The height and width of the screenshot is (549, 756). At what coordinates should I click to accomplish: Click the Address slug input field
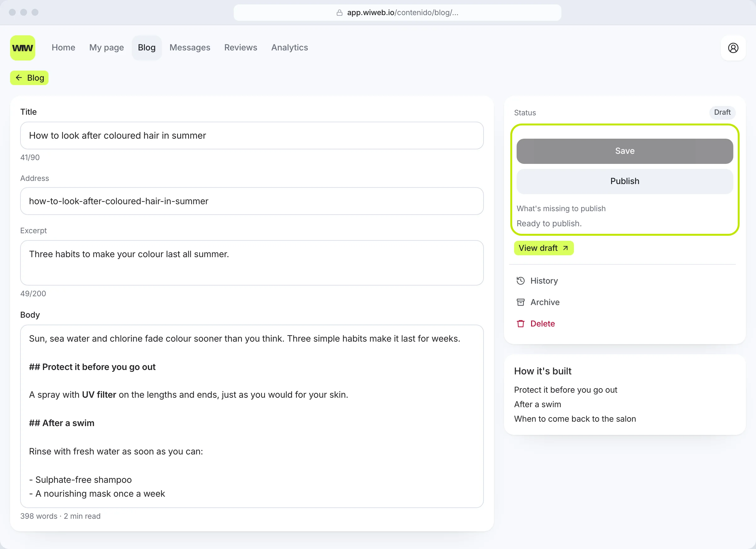[252, 201]
